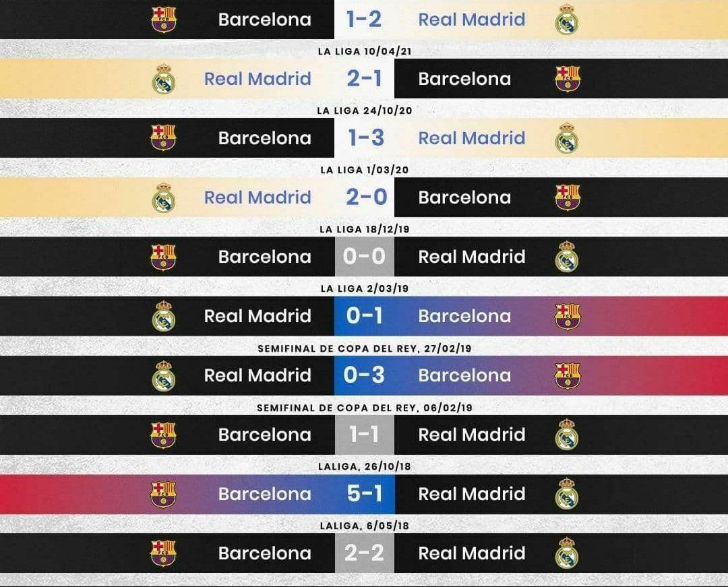This screenshot has height=587, width=728.
Task: Click the 0-3 score box
Action: click(365, 375)
